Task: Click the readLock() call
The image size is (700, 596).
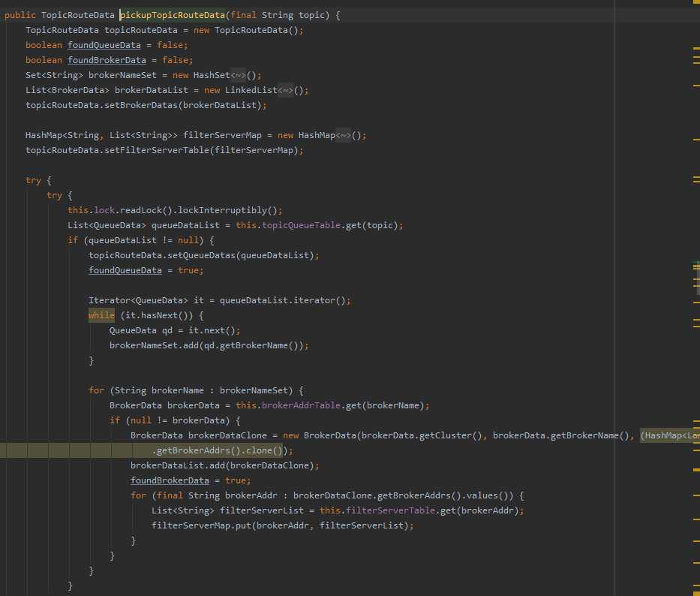Action: pos(146,210)
